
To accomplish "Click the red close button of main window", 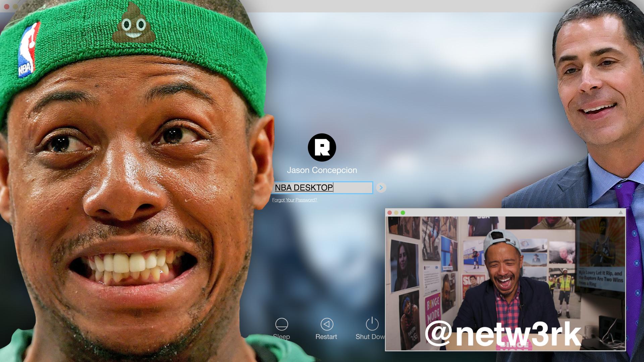I will (6, 6).
